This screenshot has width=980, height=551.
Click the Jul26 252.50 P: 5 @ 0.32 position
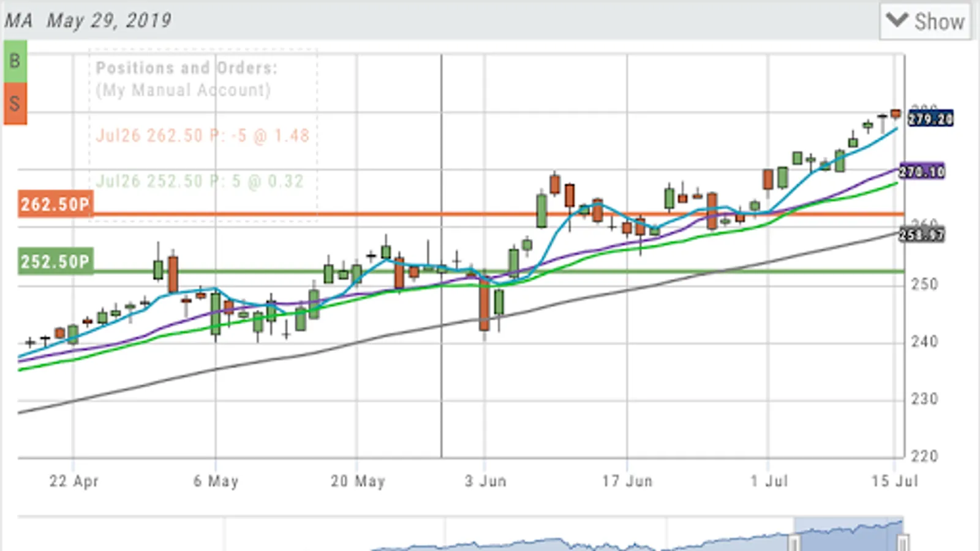tap(200, 181)
